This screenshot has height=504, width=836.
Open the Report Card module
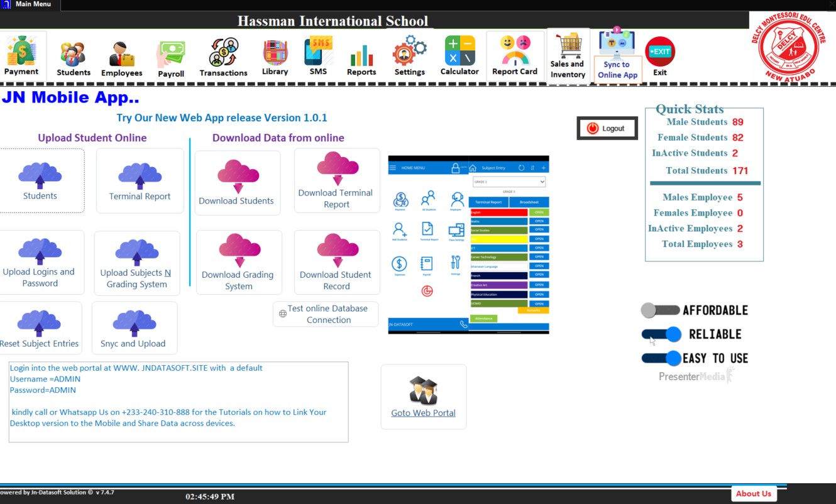coord(515,57)
